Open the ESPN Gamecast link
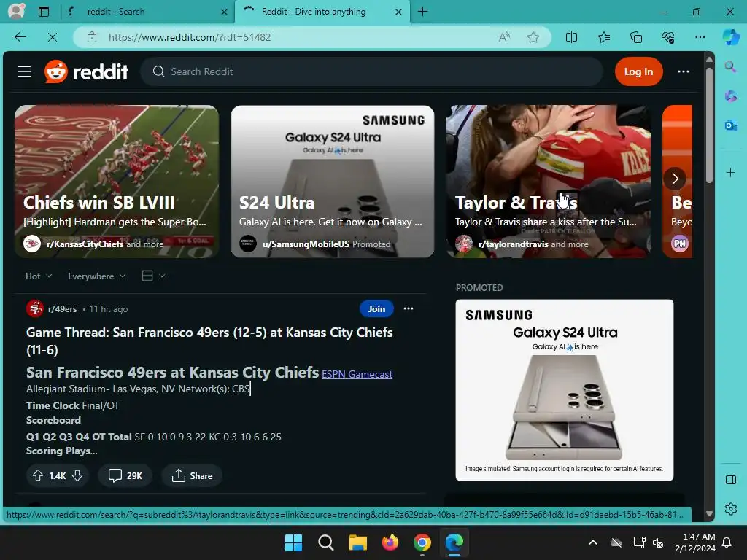Image resolution: width=747 pixels, height=560 pixels. click(x=357, y=374)
